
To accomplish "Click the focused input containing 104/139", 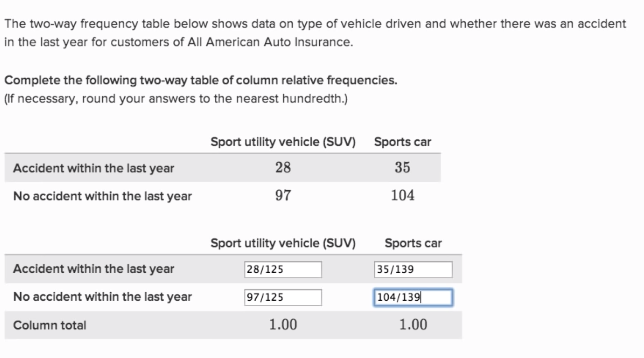I will (x=413, y=298).
